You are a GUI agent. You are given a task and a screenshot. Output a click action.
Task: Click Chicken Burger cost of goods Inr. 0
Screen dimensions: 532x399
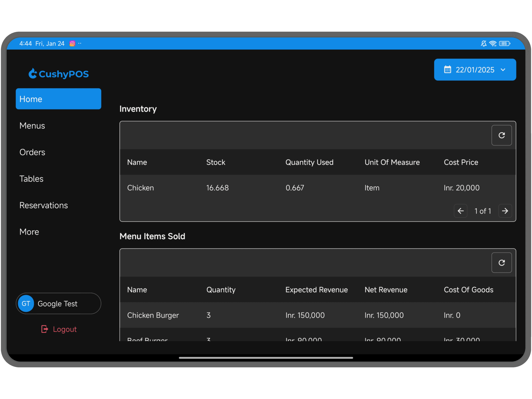tap(452, 315)
